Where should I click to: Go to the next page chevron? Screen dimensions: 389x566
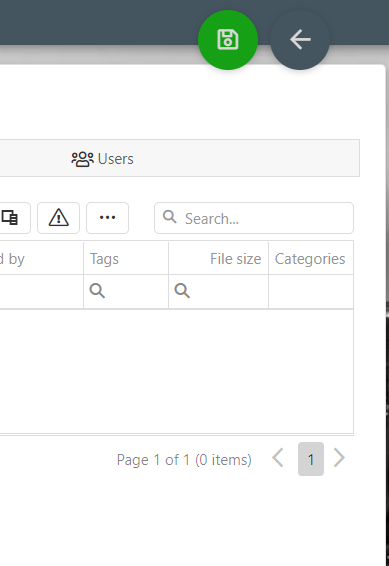(339, 458)
